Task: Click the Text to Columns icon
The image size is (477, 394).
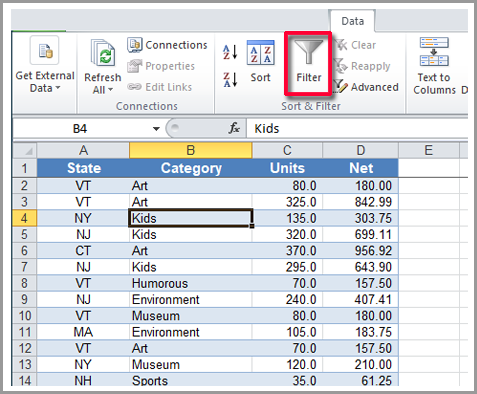Action: pos(434,52)
